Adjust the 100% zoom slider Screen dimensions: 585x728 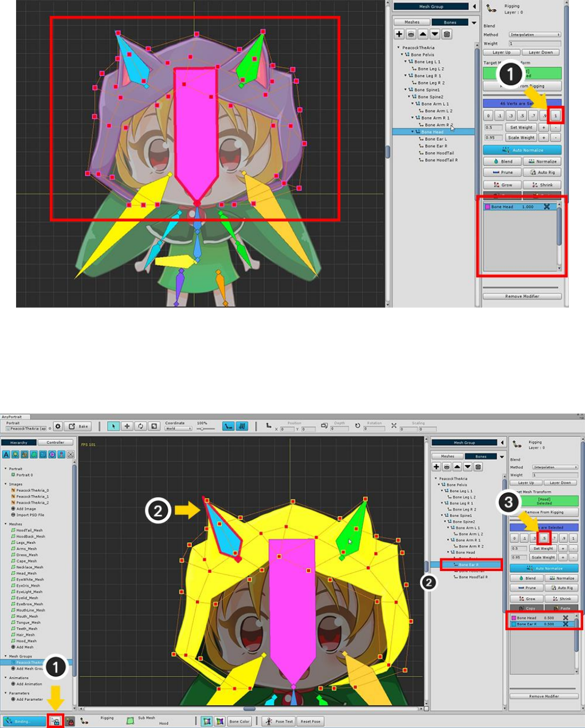tap(205, 428)
